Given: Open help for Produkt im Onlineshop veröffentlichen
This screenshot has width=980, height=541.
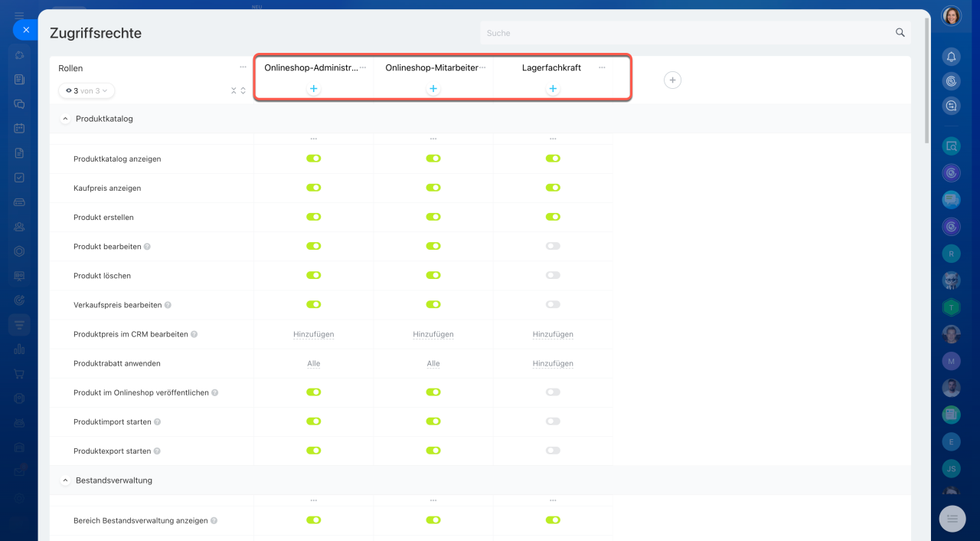Looking at the screenshot, I should pos(215,392).
